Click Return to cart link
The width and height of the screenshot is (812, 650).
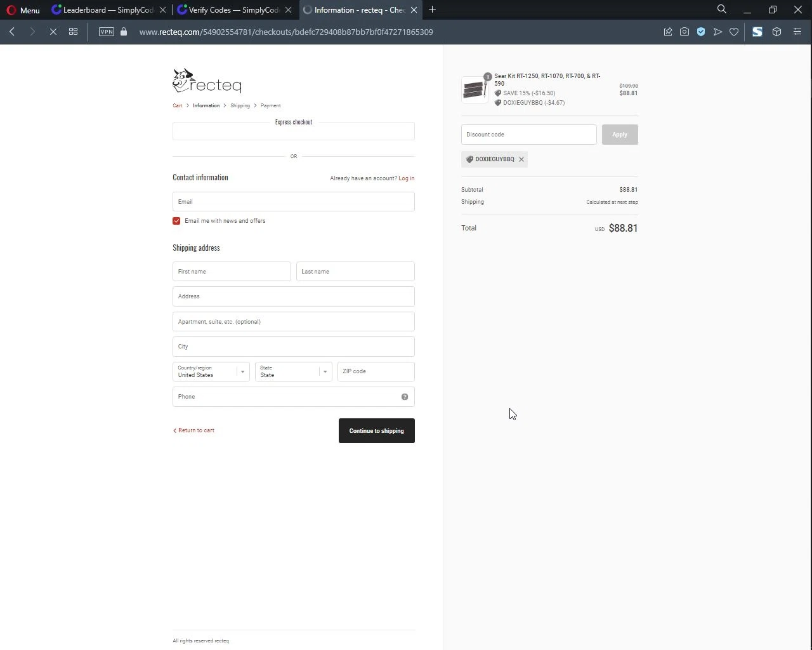(193, 430)
